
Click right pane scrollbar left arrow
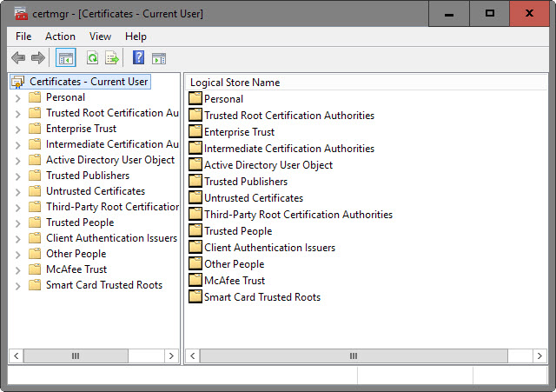(193, 355)
